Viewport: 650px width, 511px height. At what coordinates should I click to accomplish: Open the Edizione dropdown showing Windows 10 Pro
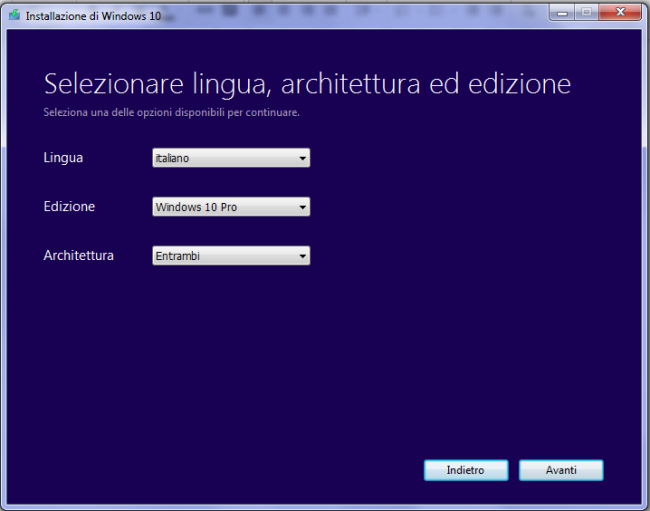coord(231,207)
